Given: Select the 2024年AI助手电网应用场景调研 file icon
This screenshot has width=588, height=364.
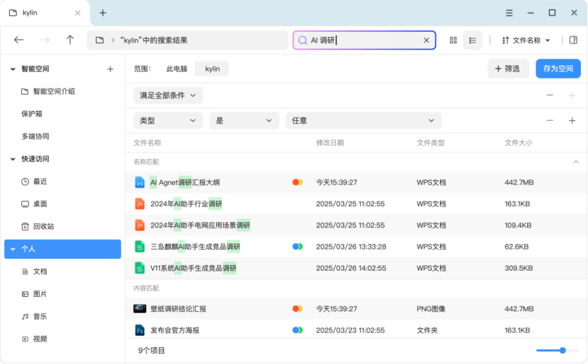Looking at the screenshot, I should pyautogui.click(x=139, y=225).
